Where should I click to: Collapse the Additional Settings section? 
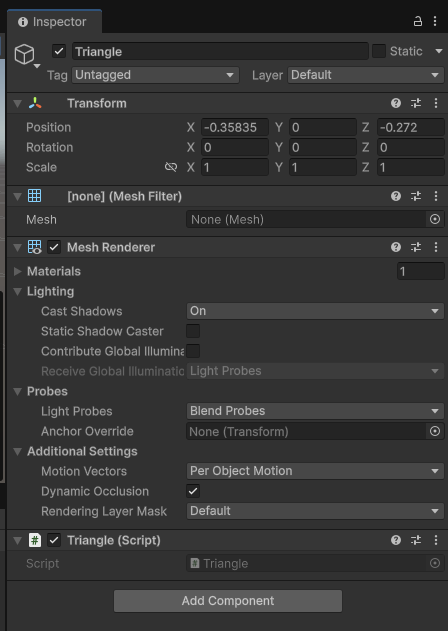tap(17, 452)
